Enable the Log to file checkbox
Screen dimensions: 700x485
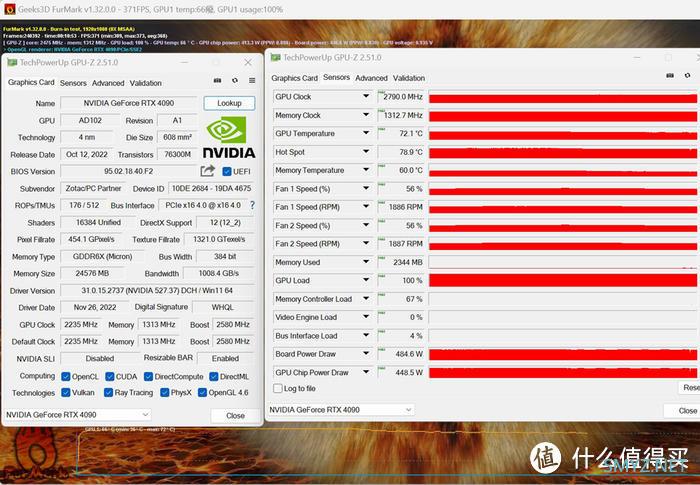pos(278,389)
